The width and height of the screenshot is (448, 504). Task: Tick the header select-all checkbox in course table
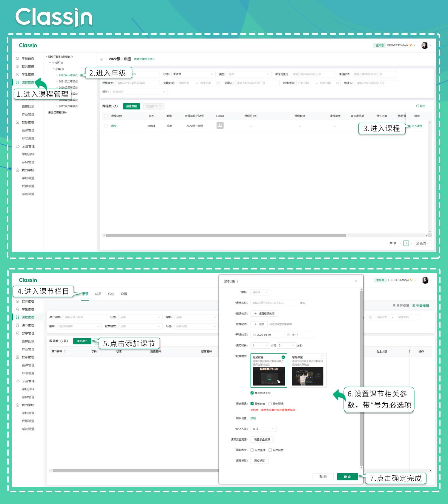(x=106, y=116)
